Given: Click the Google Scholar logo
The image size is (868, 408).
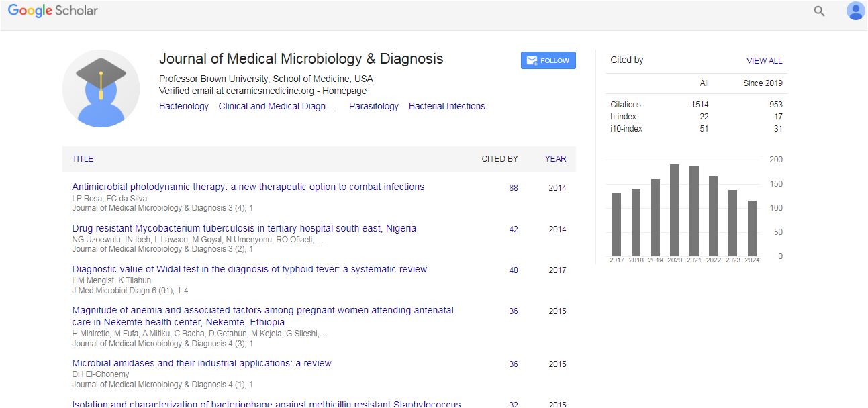Looking at the screenshot, I should [53, 11].
